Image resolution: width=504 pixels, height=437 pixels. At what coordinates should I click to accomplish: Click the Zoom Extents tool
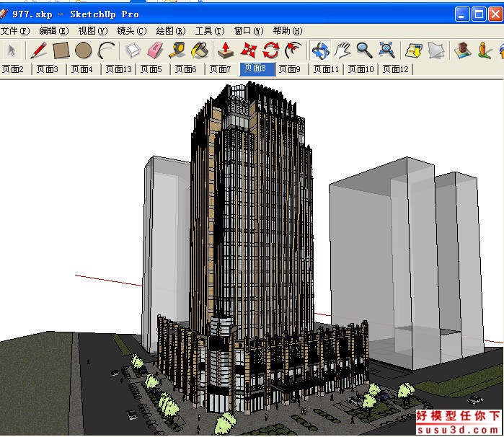(x=386, y=50)
